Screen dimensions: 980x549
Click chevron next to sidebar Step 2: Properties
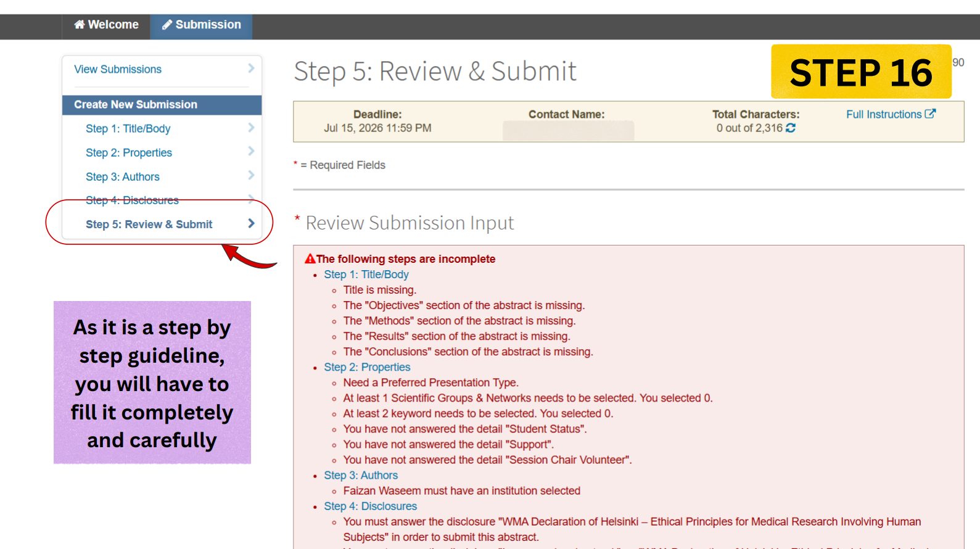(x=251, y=151)
